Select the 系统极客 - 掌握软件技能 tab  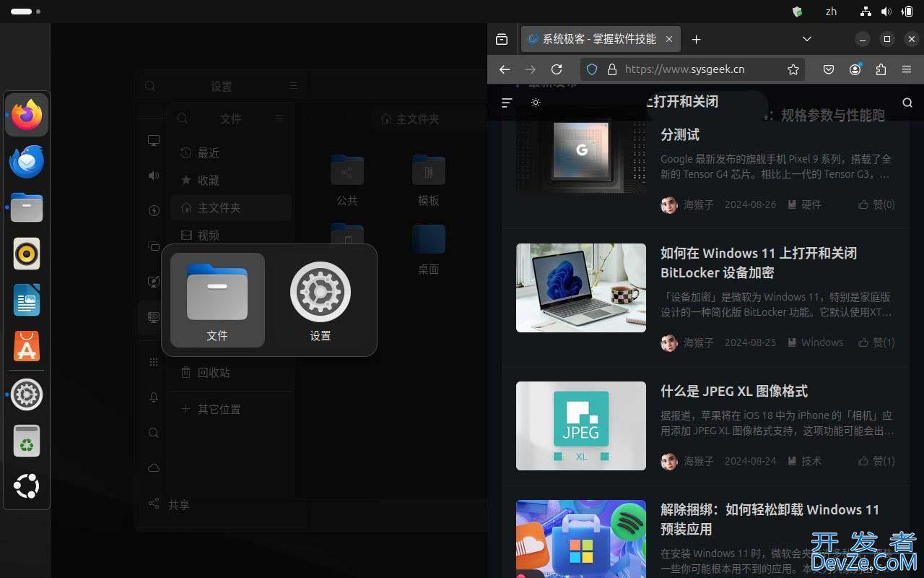(x=601, y=39)
